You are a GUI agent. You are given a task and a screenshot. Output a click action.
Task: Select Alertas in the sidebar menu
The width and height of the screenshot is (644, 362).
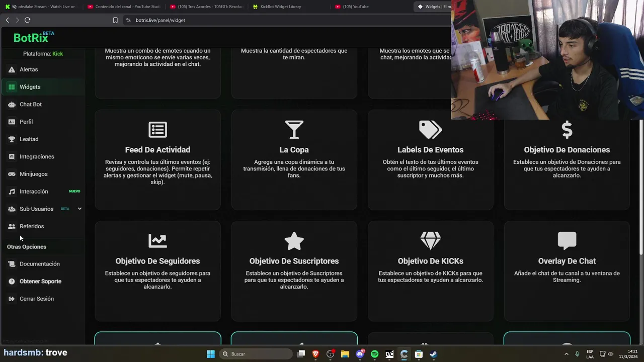[x=29, y=69]
